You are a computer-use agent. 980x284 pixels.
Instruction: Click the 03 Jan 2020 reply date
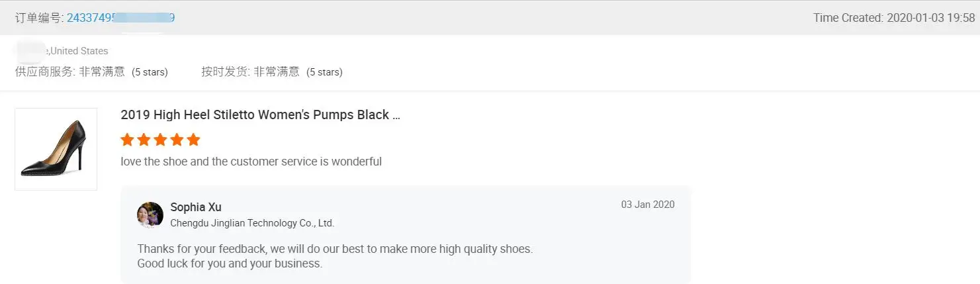(x=647, y=205)
